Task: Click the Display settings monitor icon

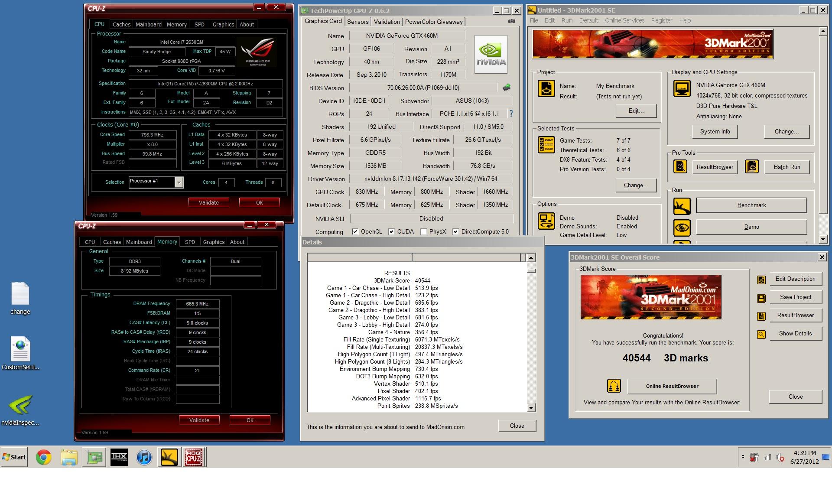Action: pyautogui.click(x=682, y=88)
